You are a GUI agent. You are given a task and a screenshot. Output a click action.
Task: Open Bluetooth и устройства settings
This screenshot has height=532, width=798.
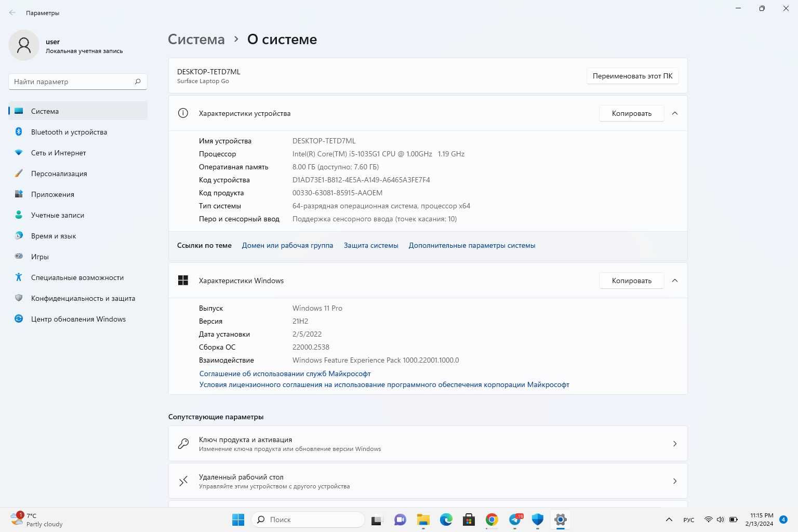coord(78,132)
